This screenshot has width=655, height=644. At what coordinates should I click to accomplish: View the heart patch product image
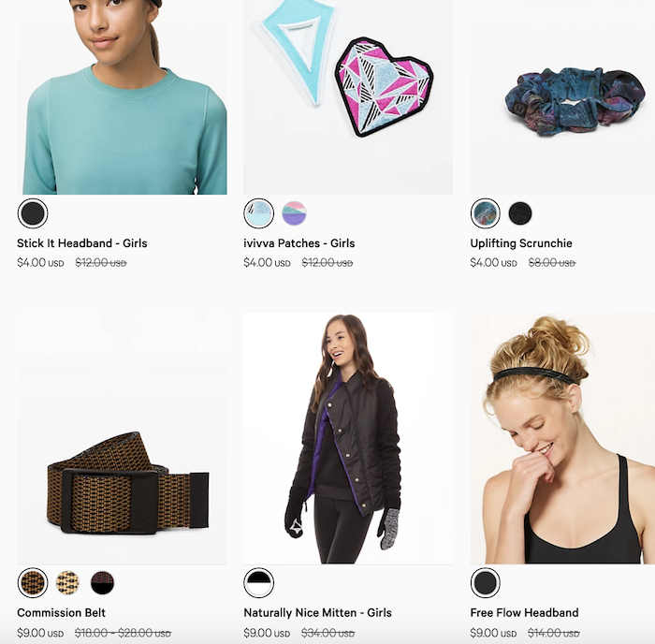348,97
